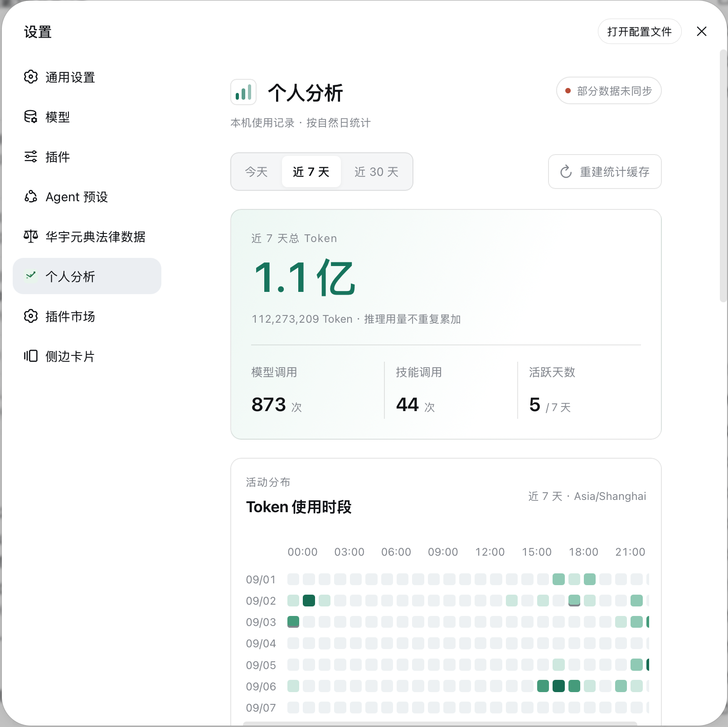
Task: Click the 12:00 column header
Action: 490,552
